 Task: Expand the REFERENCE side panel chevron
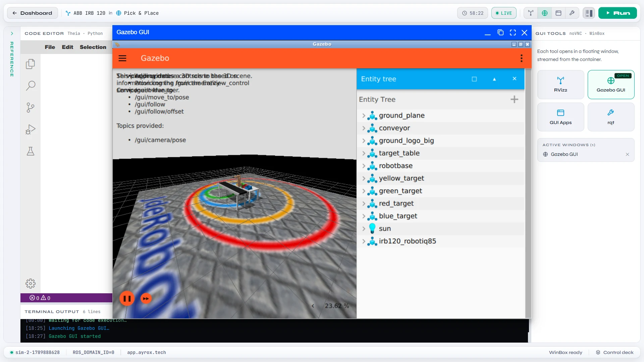[12, 34]
